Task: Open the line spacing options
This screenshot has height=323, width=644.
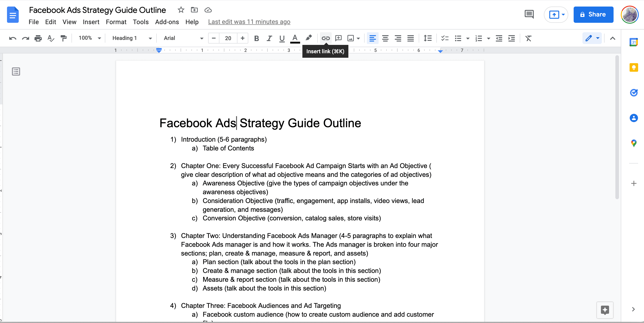Action: [x=428, y=38]
